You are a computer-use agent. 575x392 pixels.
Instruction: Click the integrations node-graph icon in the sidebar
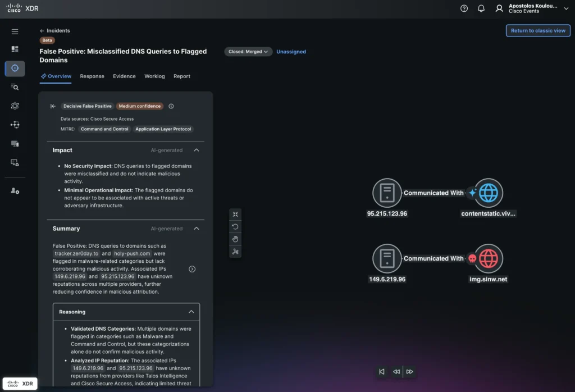point(15,125)
